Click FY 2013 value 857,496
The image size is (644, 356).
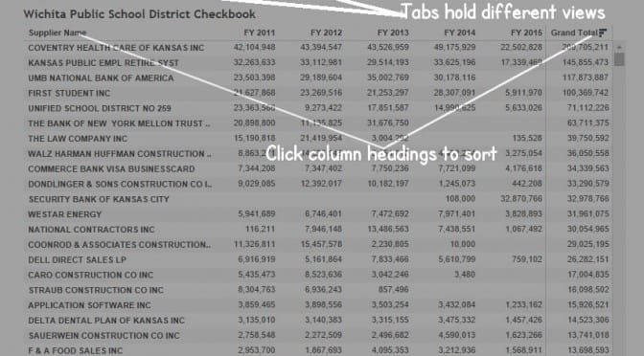tap(394, 290)
